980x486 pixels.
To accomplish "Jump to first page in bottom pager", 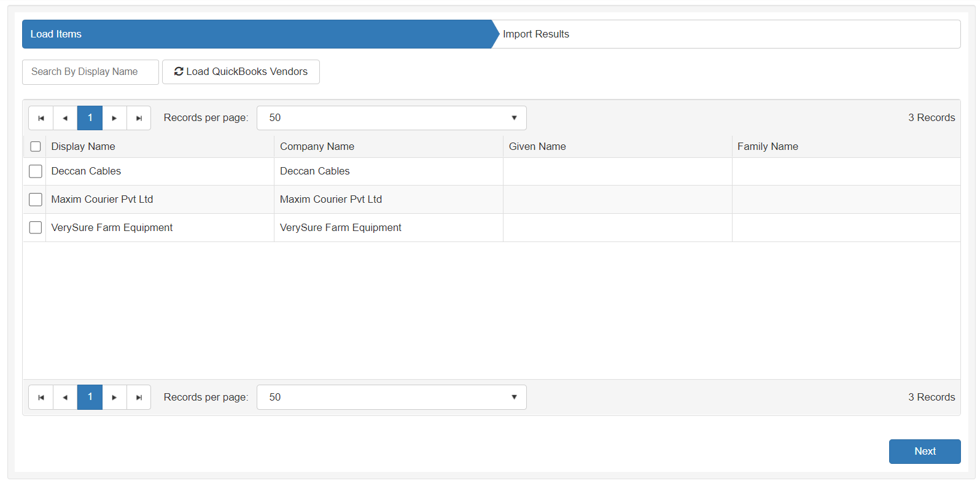I will 41,398.
